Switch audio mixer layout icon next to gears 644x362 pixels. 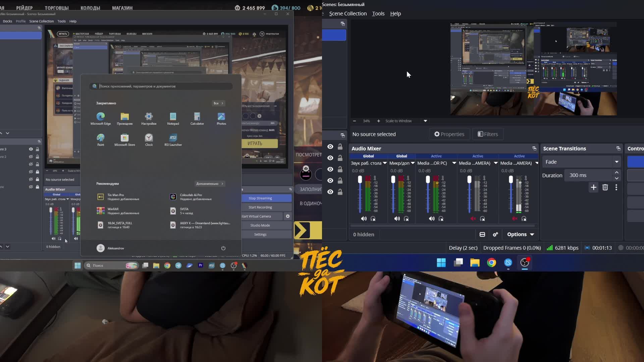(482, 234)
